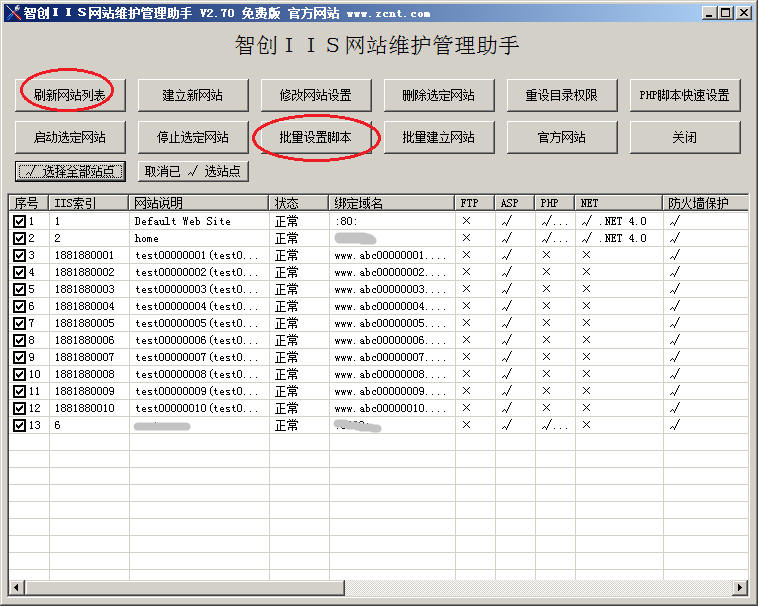
Task: Toggle checkbox for site 1881880008
Action: pos(19,375)
